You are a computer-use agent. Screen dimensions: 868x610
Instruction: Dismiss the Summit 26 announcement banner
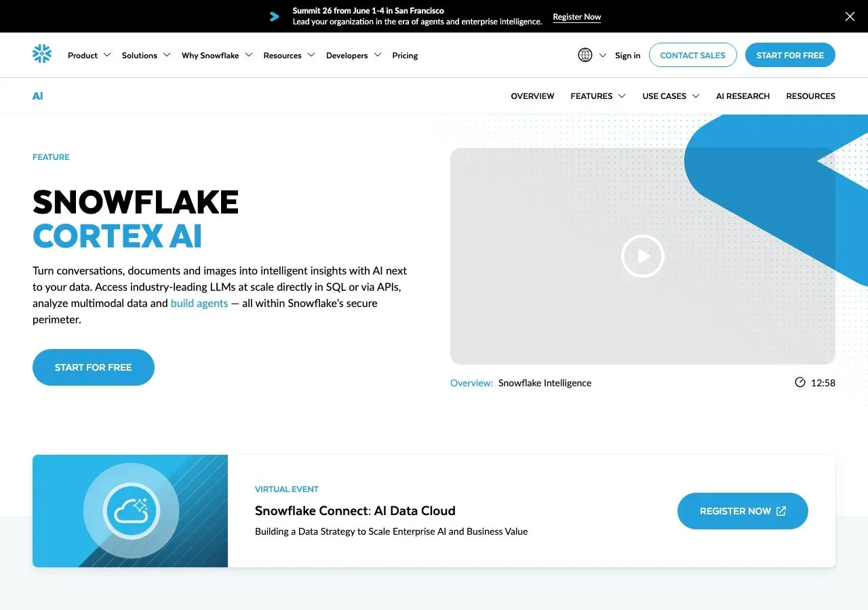849,16
